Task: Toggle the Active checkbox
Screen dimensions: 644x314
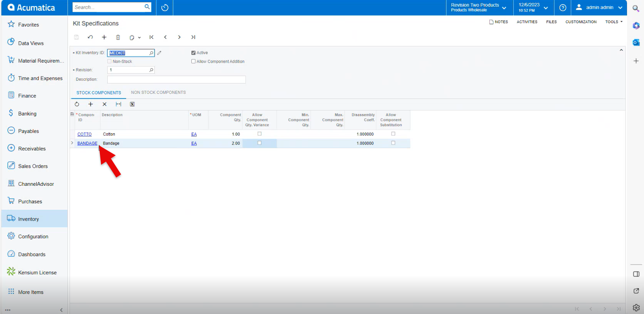Action: coord(193,53)
